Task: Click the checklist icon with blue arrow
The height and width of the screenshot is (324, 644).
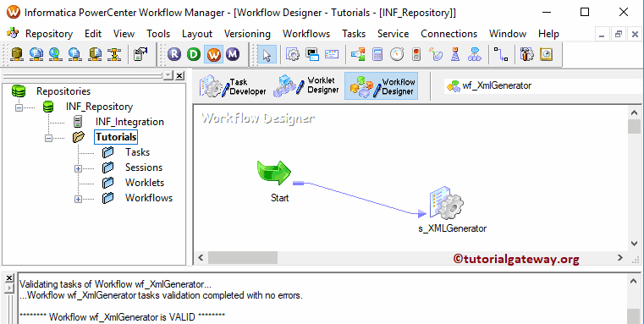Action: (x=140, y=54)
